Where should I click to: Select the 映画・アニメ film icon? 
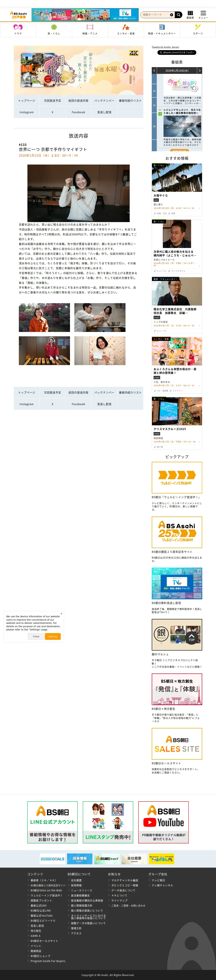pyautogui.click(x=90, y=27)
